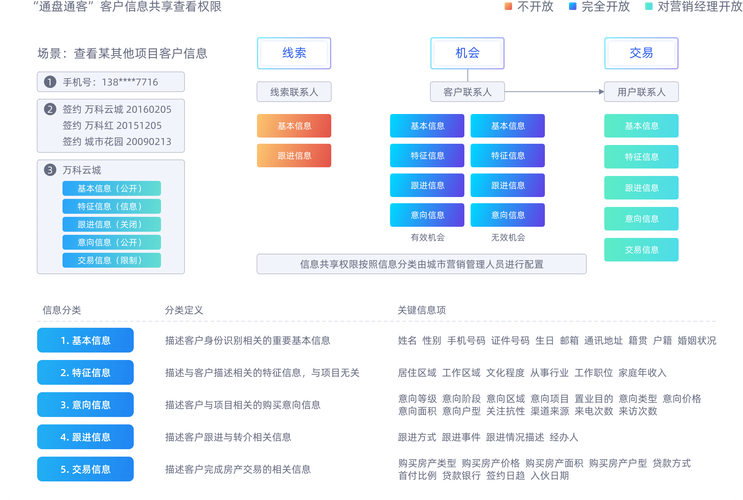
Task: Click the 贷款方式 key item
Action: [671, 463]
